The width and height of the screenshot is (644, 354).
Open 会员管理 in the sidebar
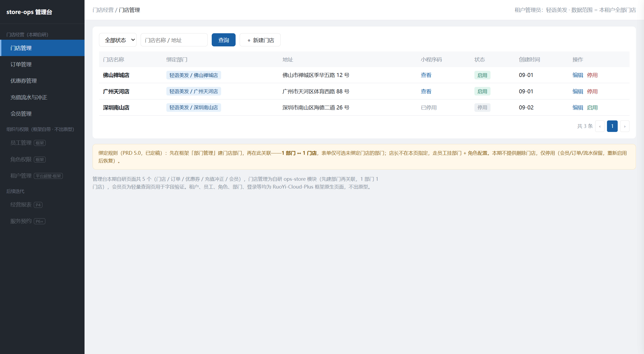42,114
